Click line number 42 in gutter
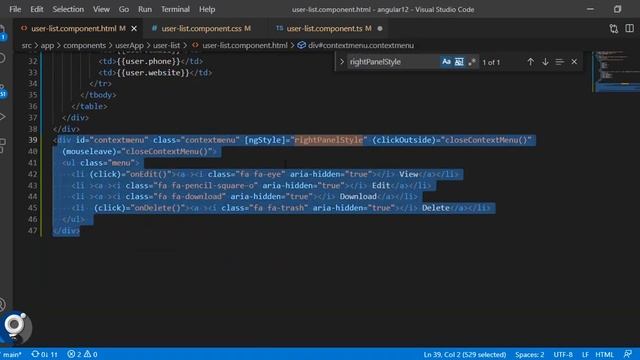The image size is (640, 360). click(33, 174)
